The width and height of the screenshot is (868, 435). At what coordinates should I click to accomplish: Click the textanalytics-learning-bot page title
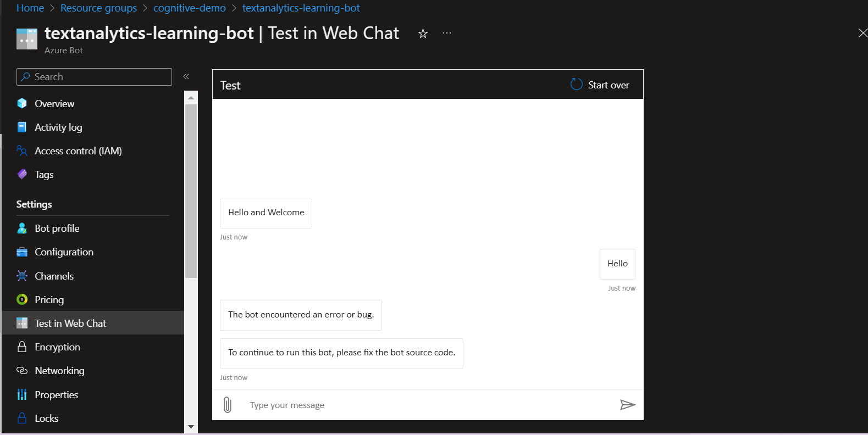point(149,33)
